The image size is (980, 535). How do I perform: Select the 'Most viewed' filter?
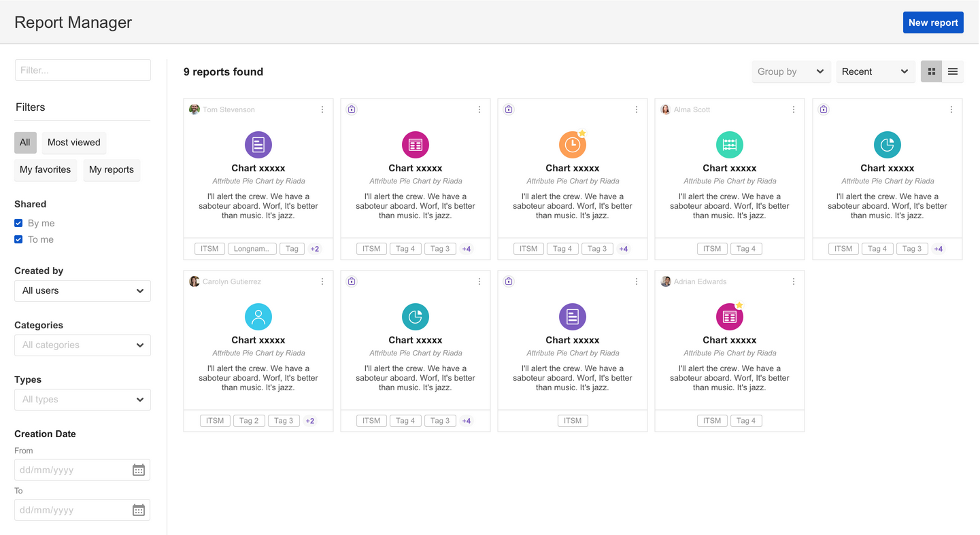tap(74, 142)
